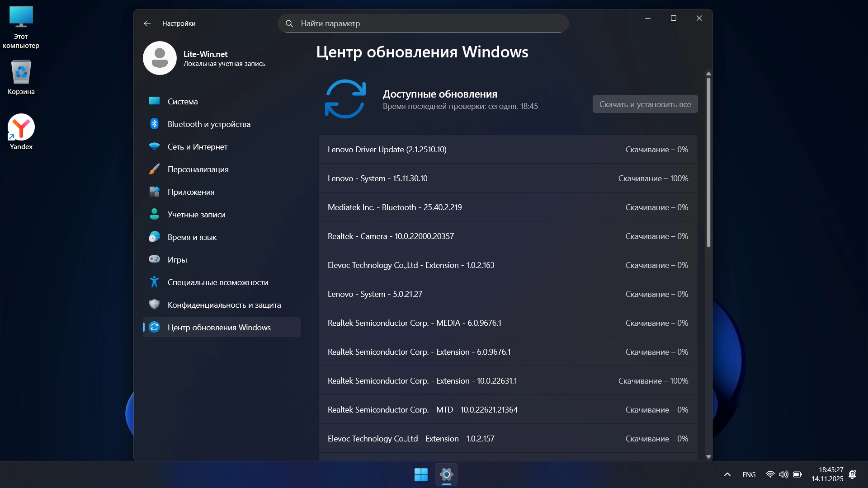Select the Система menu item

click(182, 102)
